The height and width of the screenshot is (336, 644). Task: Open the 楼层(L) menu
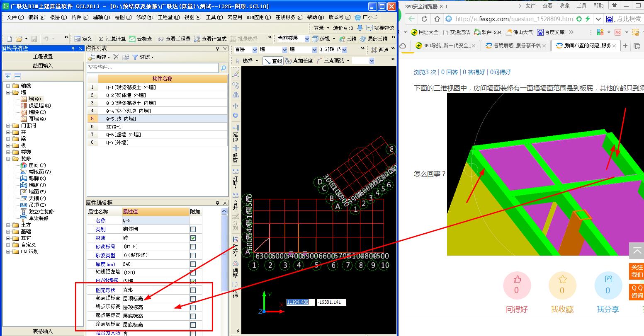point(58,17)
